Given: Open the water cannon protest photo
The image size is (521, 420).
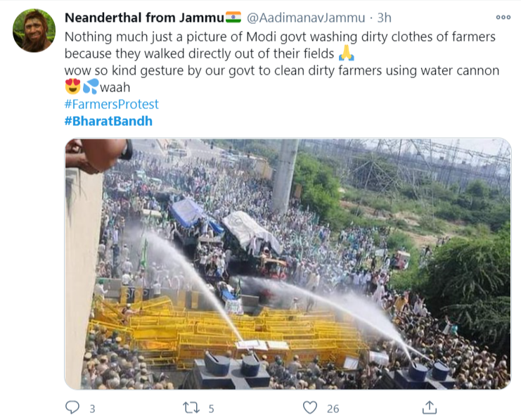Looking at the screenshot, I should click(288, 264).
